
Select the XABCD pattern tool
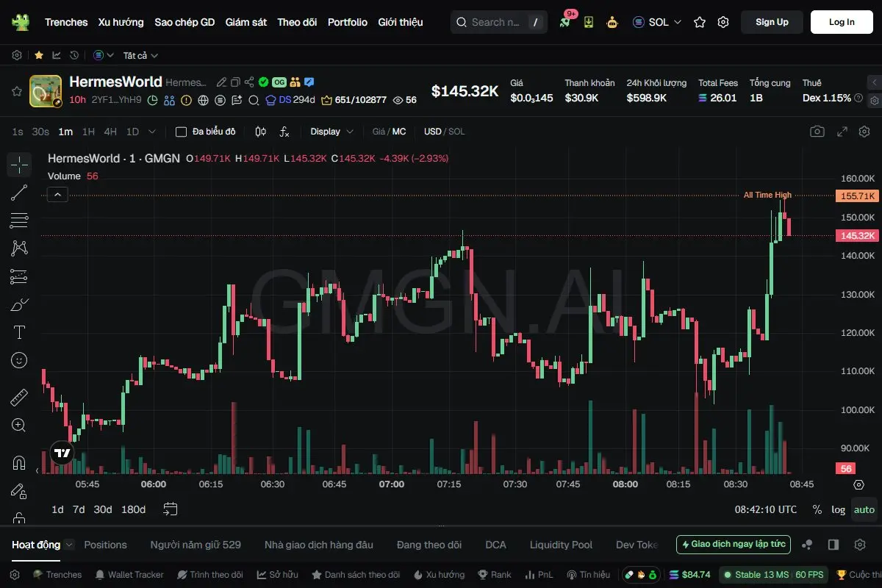(19, 248)
